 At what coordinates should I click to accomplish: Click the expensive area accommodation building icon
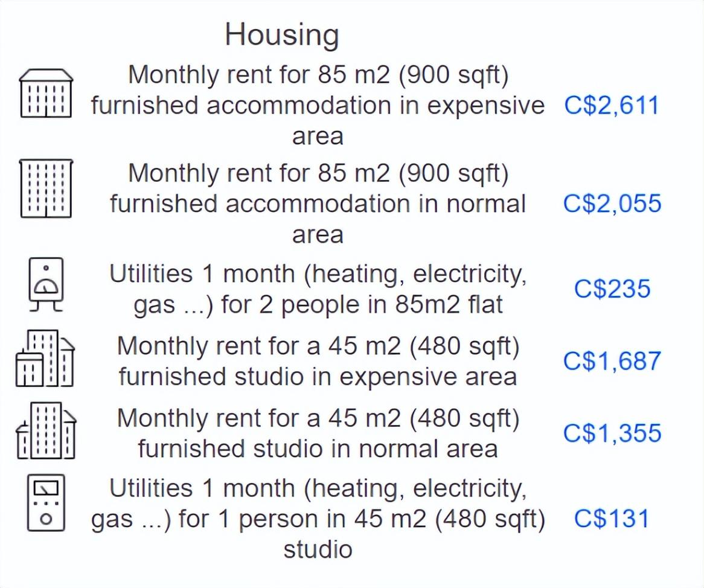pyautogui.click(x=46, y=93)
